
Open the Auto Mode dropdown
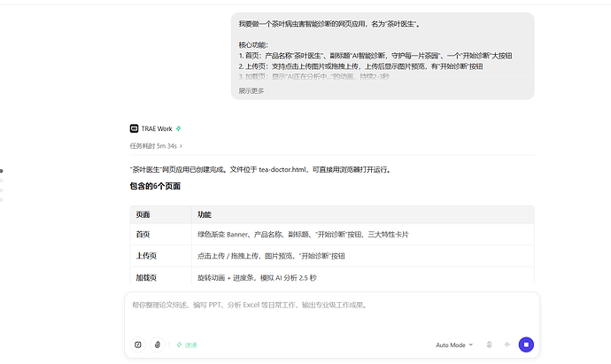pos(454,345)
